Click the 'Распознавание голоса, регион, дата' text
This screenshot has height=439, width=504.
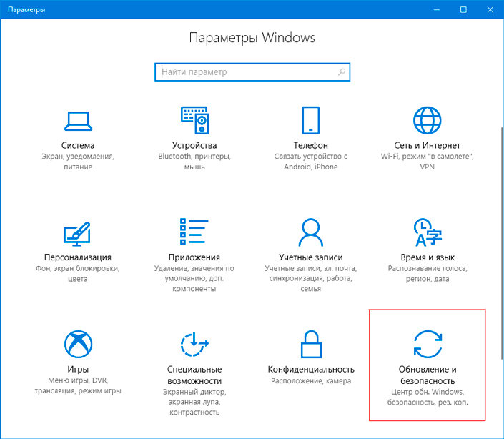click(428, 274)
